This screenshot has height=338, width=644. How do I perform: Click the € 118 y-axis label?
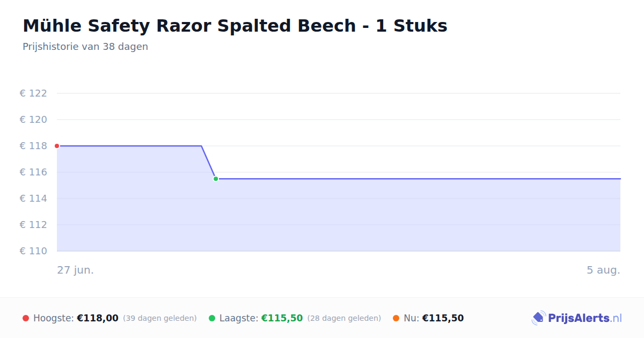pos(33,146)
